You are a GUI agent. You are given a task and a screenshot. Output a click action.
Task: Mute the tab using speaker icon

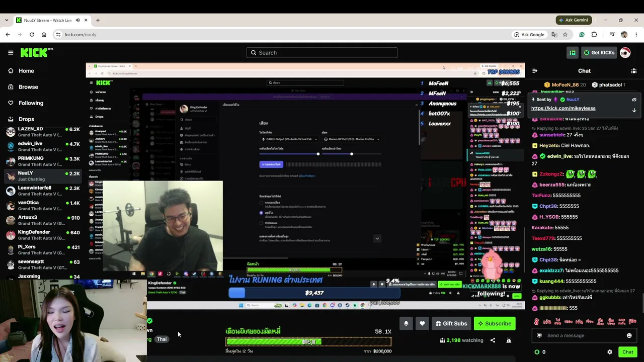point(77,20)
